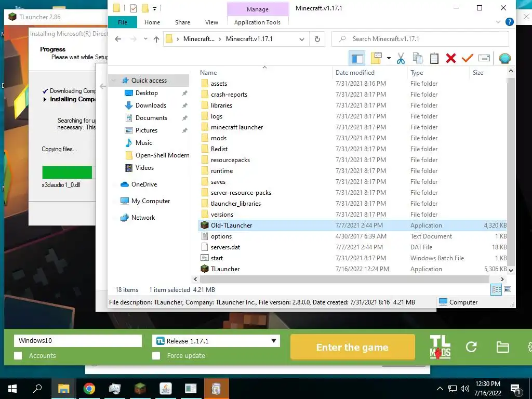
Task: Open Google Chrome from the taskbar
Action: click(x=89, y=389)
